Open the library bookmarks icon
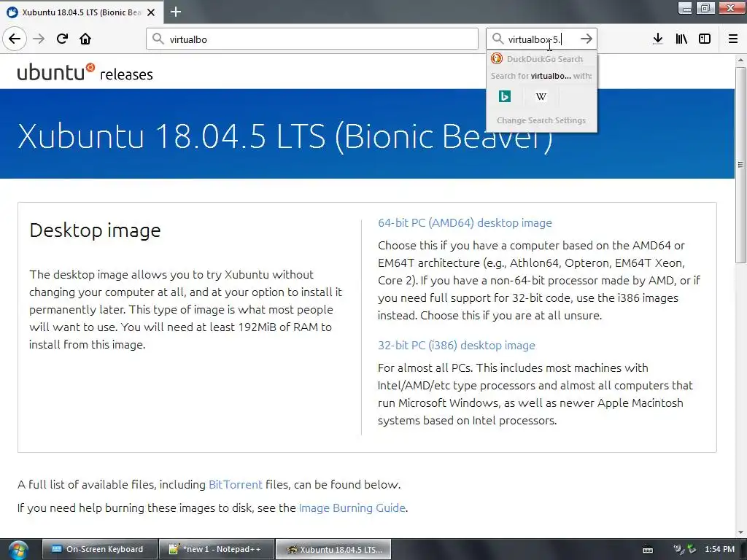747x560 pixels. [681, 39]
